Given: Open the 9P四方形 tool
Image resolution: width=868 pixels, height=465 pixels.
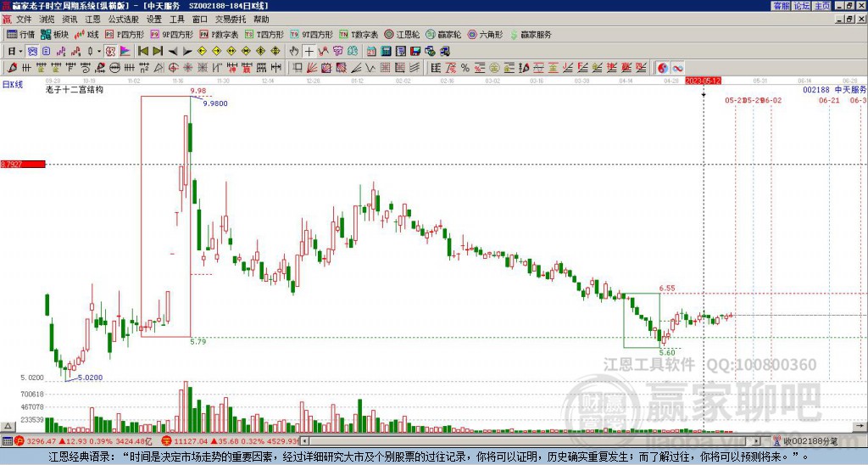Looking at the screenshot, I should coord(171,34).
